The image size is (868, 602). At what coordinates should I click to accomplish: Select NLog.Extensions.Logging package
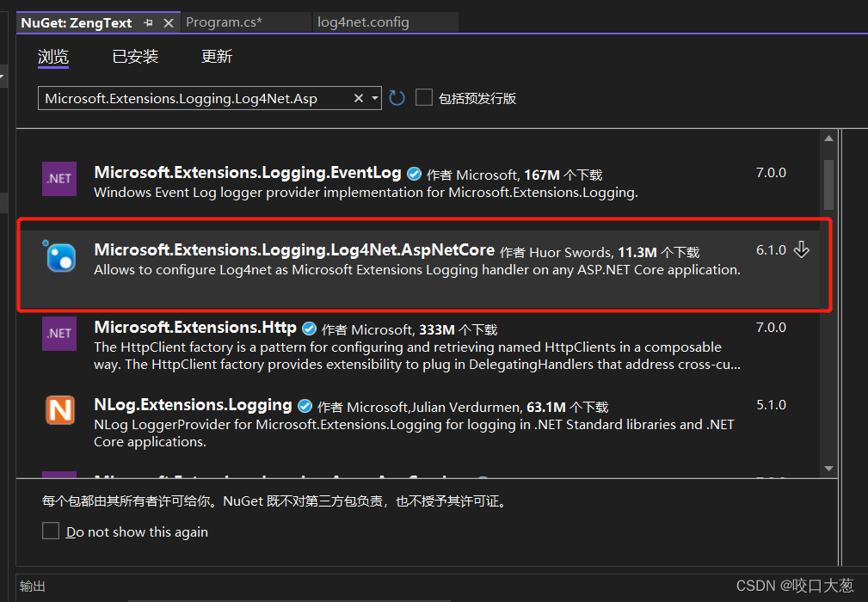click(x=193, y=405)
